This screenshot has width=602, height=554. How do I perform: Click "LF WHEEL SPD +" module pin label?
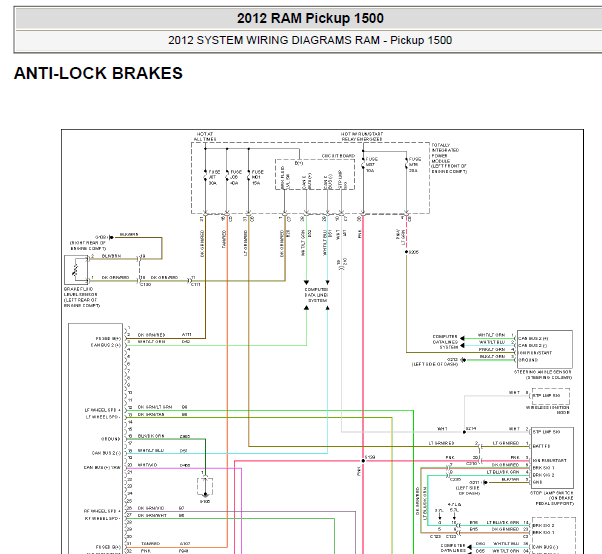tap(102, 410)
